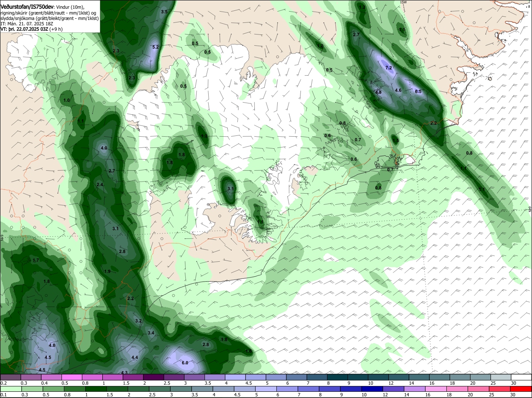The width and height of the screenshot is (532, 398).
Task: Click the 3.4 precipitation value on the map
Action: point(151,333)
